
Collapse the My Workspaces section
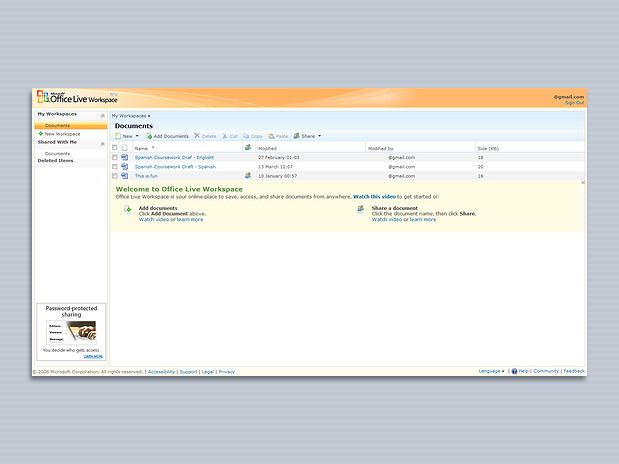(x=102, y=115)
